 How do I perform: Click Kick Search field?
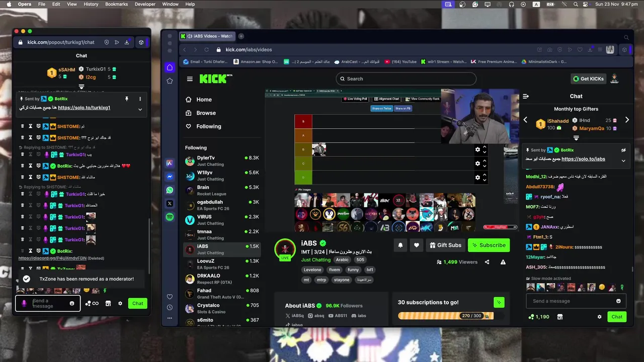coord(406,78)
